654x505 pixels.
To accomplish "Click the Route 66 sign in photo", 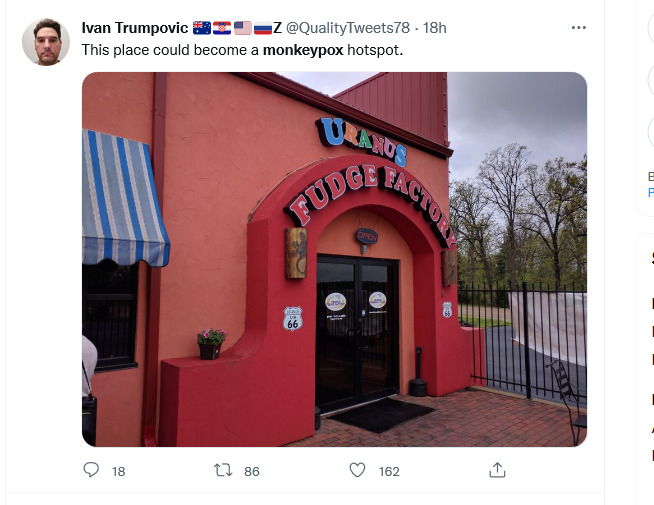I will 293,319.
